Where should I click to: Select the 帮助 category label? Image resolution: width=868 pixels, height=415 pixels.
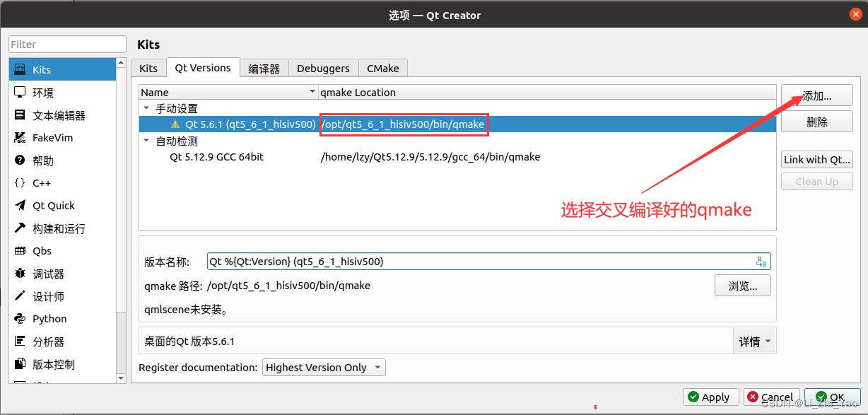pos(43,160)
